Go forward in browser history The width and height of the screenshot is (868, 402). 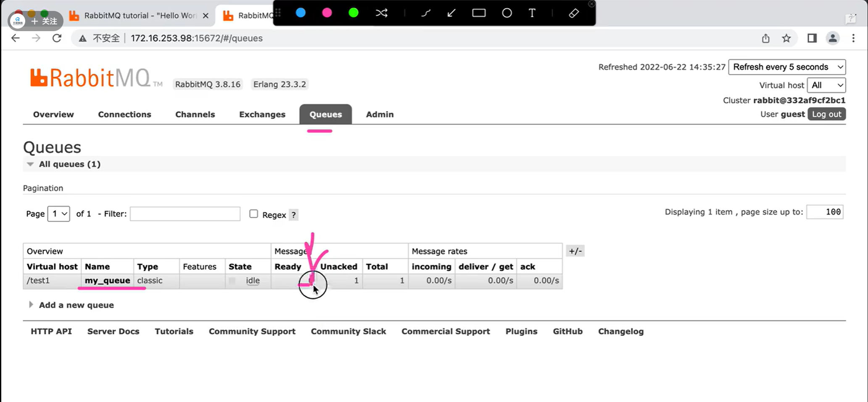[36, 38]
